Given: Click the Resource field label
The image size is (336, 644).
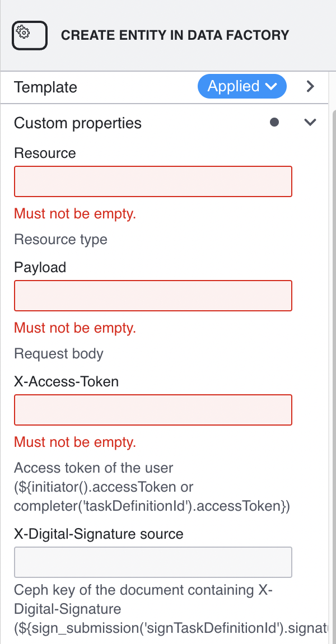Looking at the screenshot, I should pyautogui.click(x=45, y=153).
